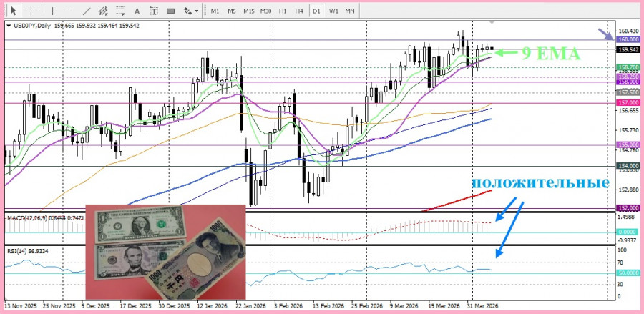644x314 pixels.
Task: Click the 157.000 magenta level price tag
Action: tap(628, 102)
